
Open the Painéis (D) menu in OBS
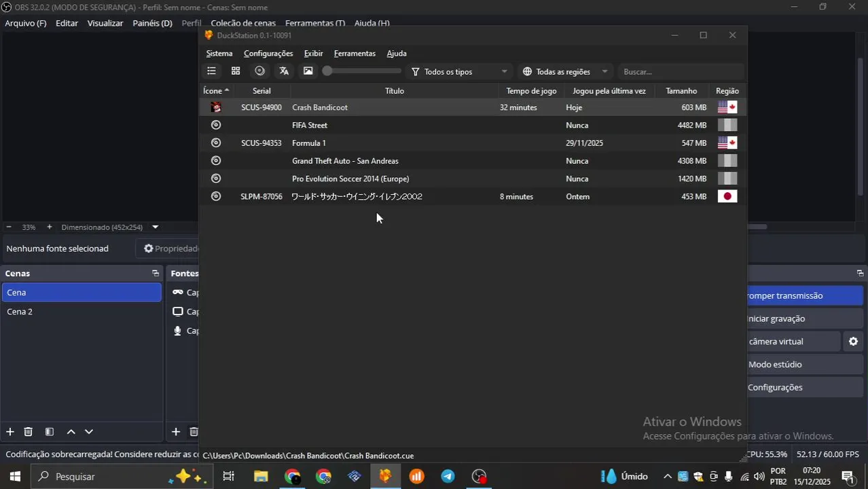[x=152, y=23]
